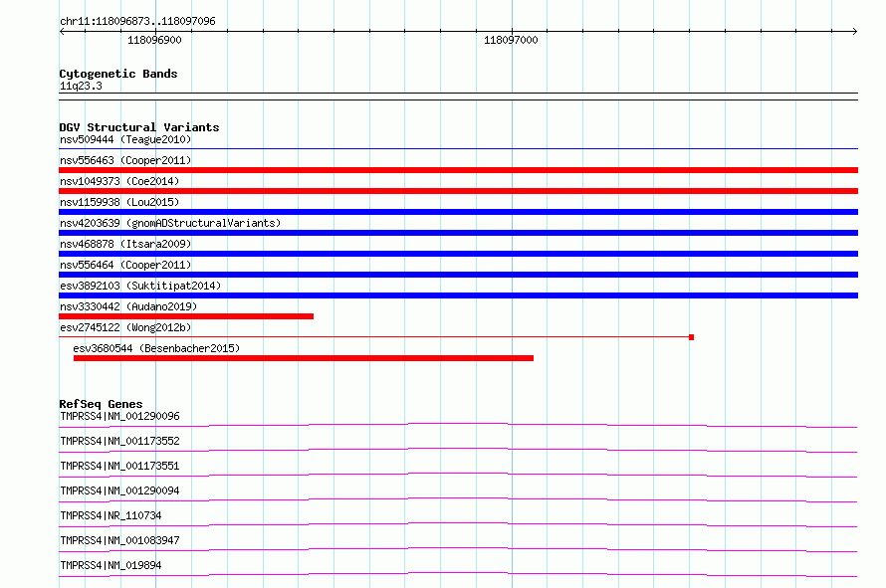Click the blue bar under nsv1159938

click(458, 212)
